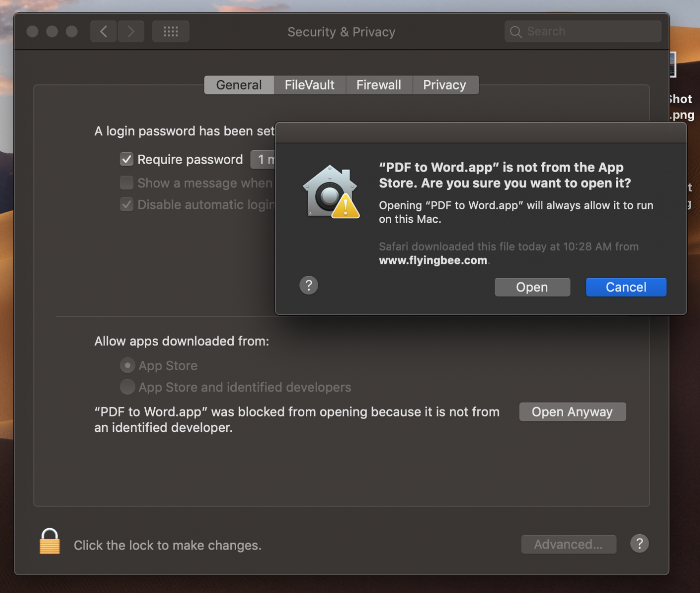Click Open in the warning dialog
Viewport: 700px width, 593px height.
pos(532,287)
